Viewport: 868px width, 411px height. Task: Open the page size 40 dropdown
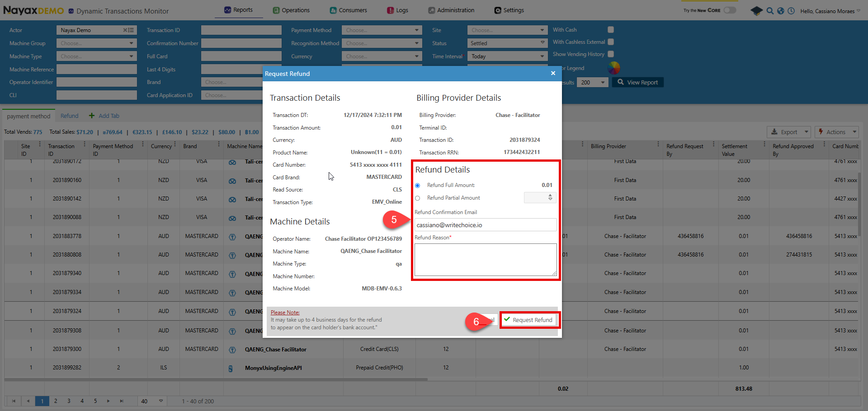(x=152, y=401)
